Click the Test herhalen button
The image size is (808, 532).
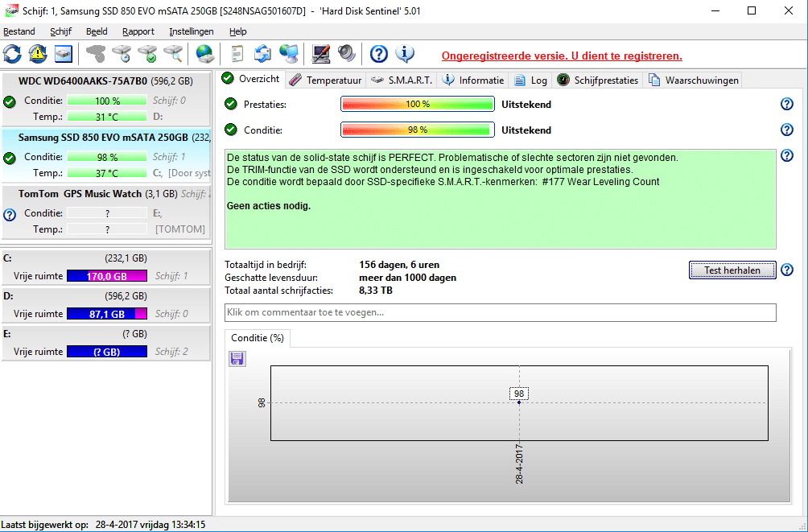click(732, 270)
